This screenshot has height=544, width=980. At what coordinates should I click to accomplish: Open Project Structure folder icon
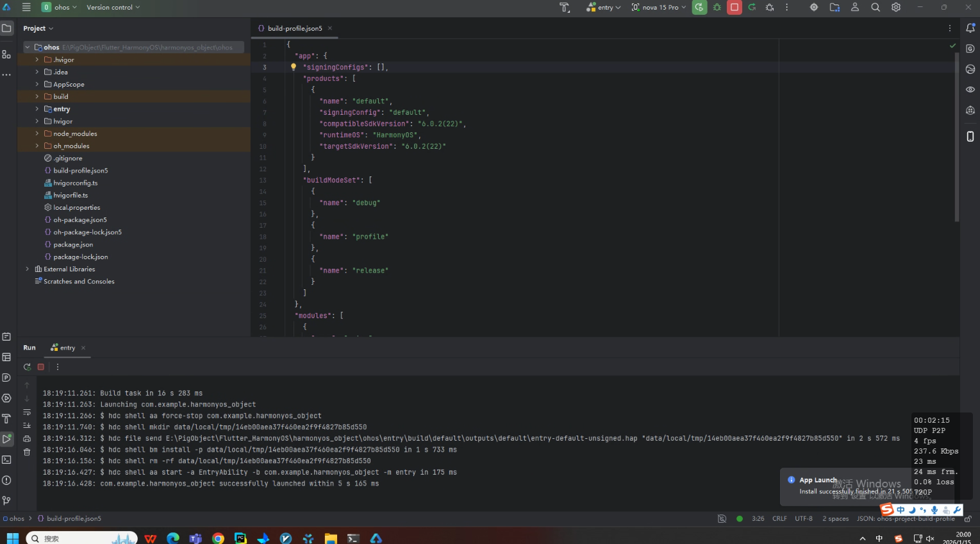[x=835, y=7]
